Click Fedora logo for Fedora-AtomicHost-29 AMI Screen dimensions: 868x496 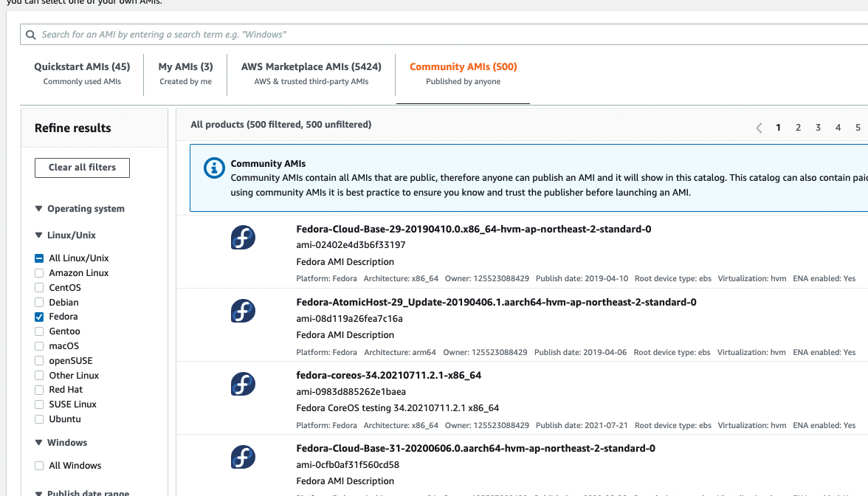[243, 311]
